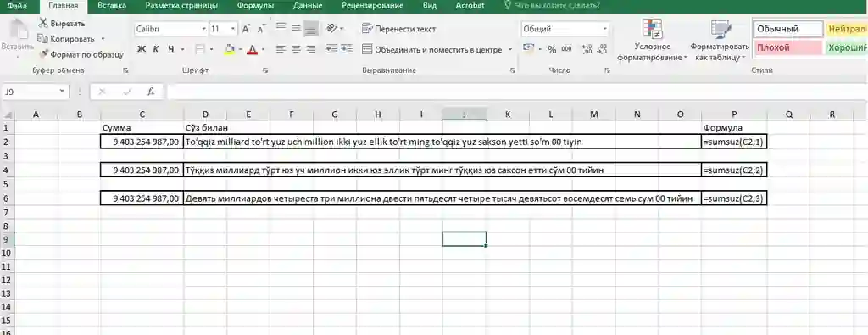Open the Calibri font name dropdown
Image resolution: width=868 pixels, height=335 pixels.
tap(204, 29)
